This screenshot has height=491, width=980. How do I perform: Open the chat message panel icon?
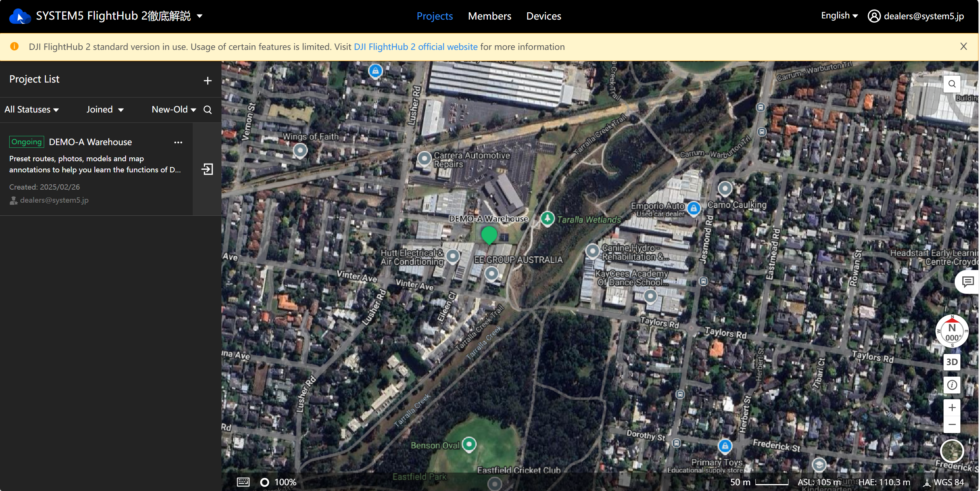(x=968, y=282)
